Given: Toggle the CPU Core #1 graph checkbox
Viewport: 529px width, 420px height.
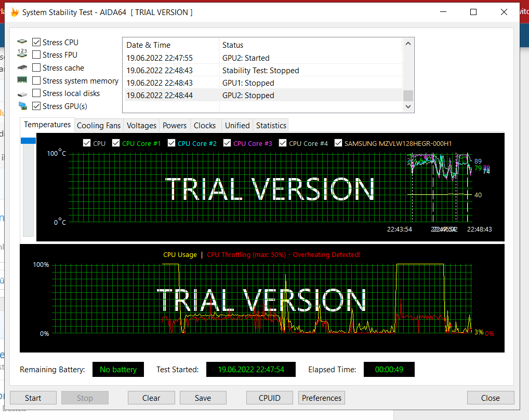Looking at the screenshot, I should [x=116, y=143].
